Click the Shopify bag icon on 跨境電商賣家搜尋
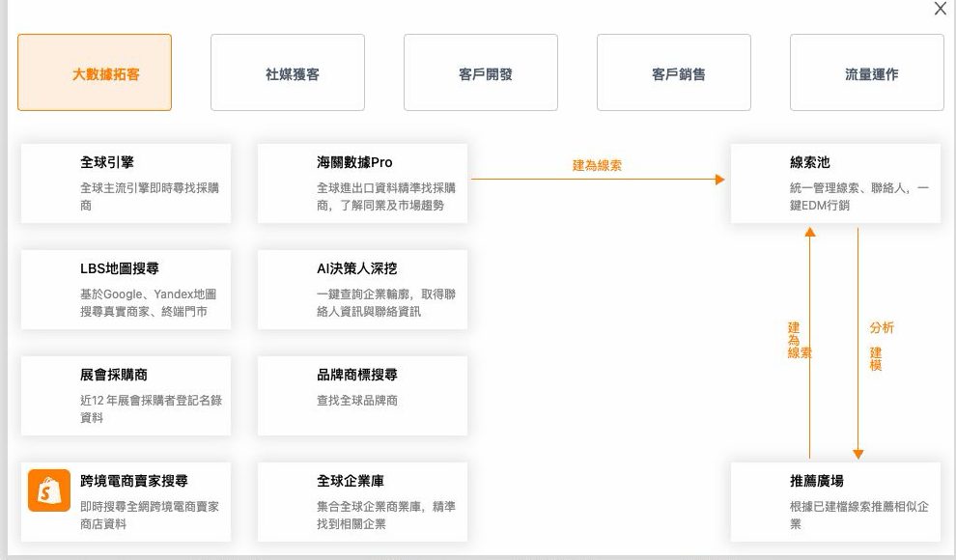This screenshot has height=560, width=956. coord(49,490)
